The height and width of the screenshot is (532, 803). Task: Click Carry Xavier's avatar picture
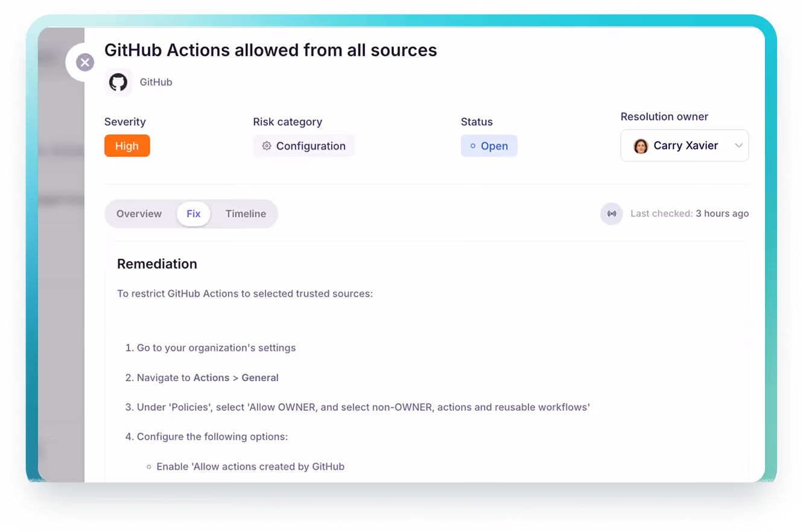[x=641, y=146]
